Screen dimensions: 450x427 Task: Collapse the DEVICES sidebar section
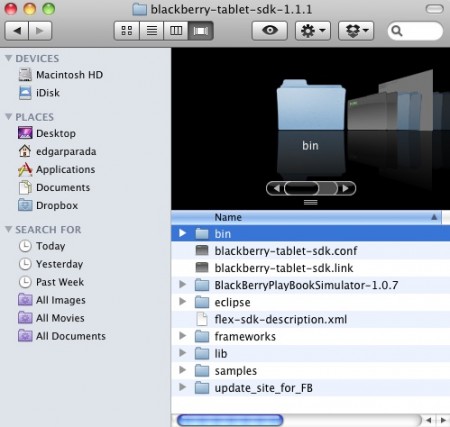pos(9,58)
